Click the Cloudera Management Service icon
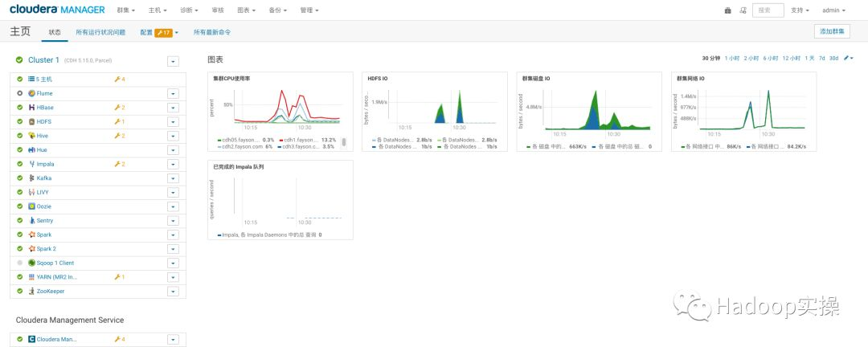 [32, 339]
